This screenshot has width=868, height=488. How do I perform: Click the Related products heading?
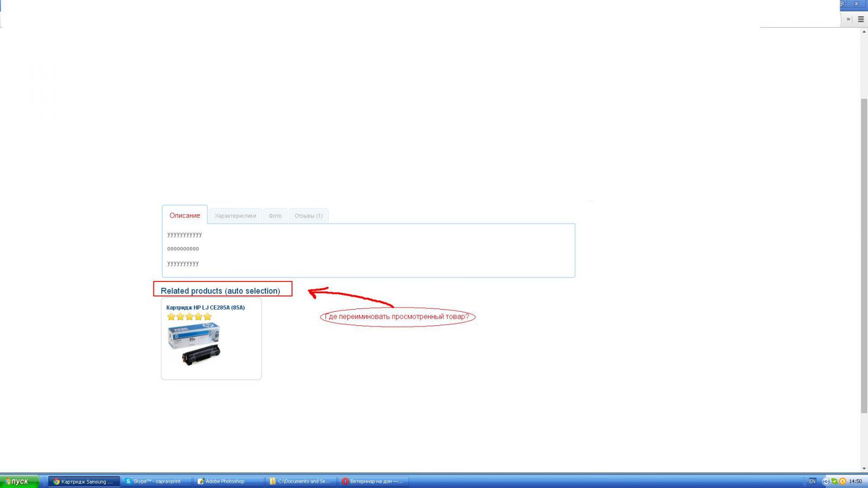click(220, 291)
